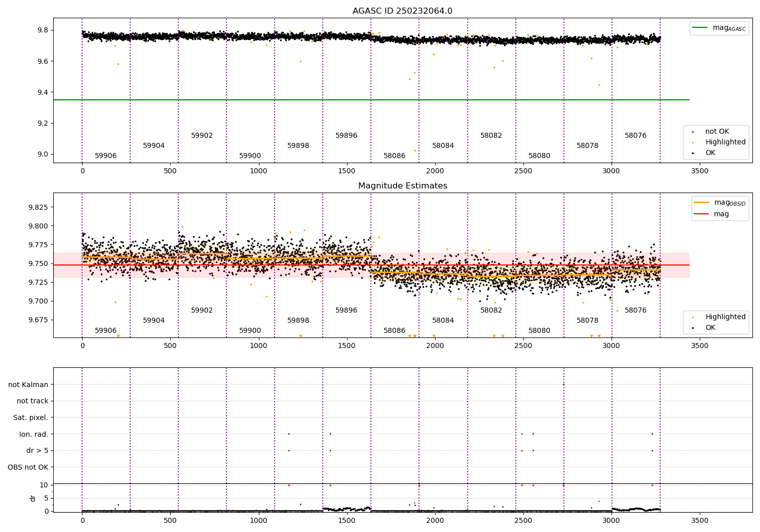Click the green mag AGASC horizontal line

pos(371,100)
